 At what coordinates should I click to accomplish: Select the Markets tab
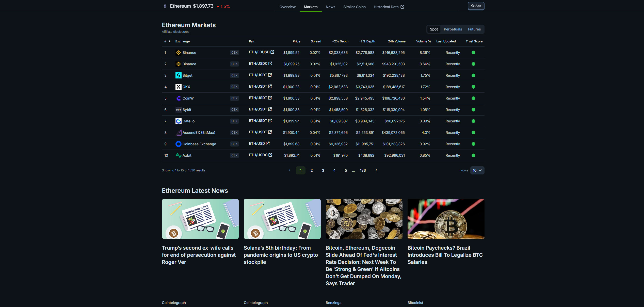tap(311, 7)
